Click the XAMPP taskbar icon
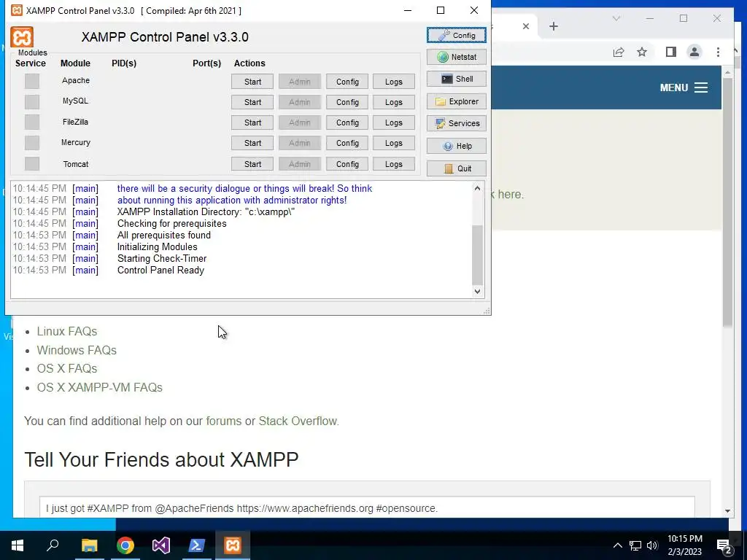 (233, 545)
